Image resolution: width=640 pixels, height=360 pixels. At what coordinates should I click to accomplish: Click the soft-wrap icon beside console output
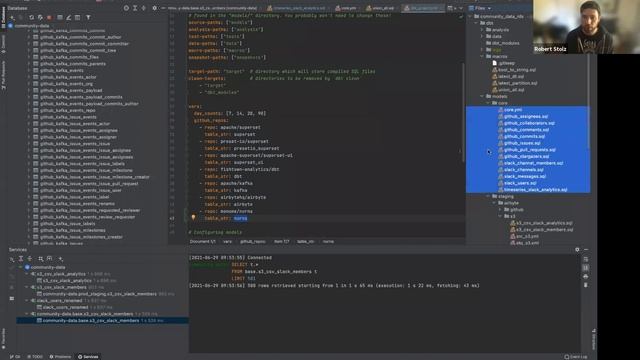[x=586, y=260]
